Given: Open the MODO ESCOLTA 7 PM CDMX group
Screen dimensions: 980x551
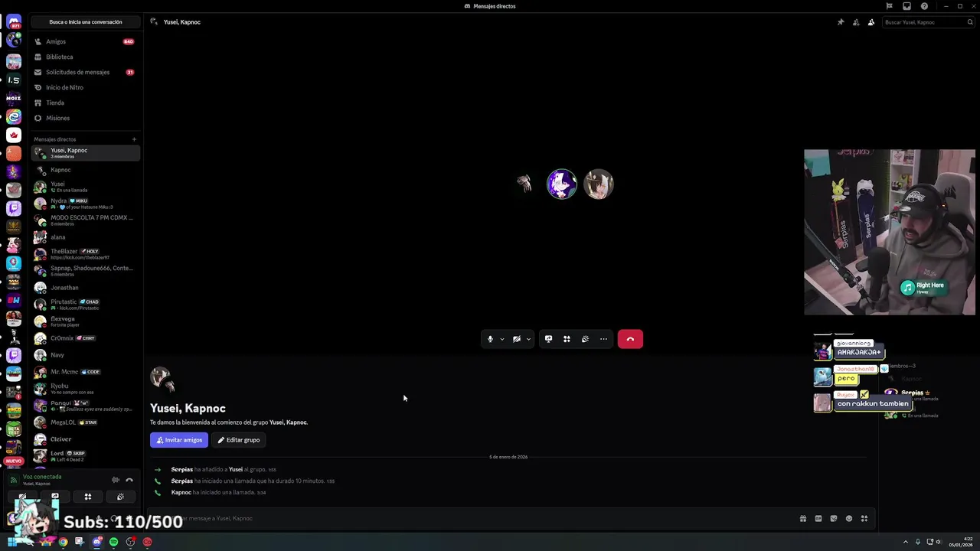Looking at the screenshot, I should coord(85,220).
